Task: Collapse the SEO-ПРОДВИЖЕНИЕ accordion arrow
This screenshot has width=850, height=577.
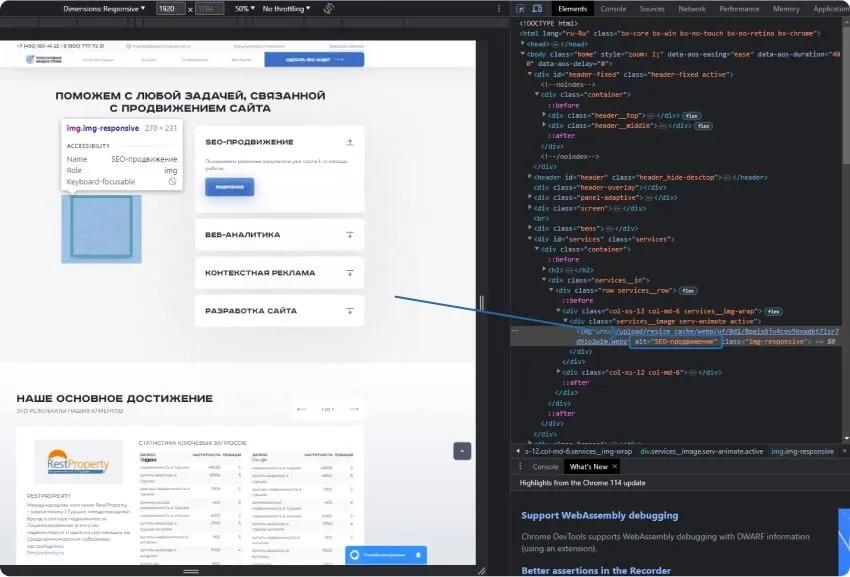Action: 350,142
